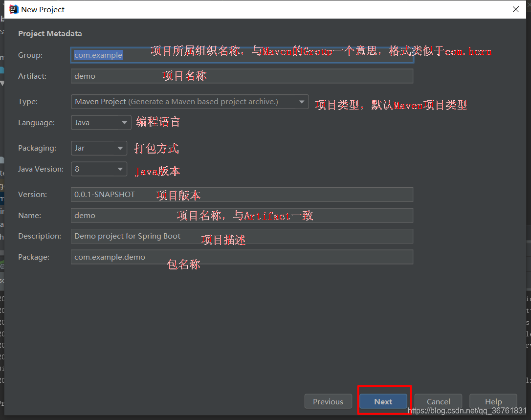Click the Group input field
531x420 pixels.
pos(242,55)
